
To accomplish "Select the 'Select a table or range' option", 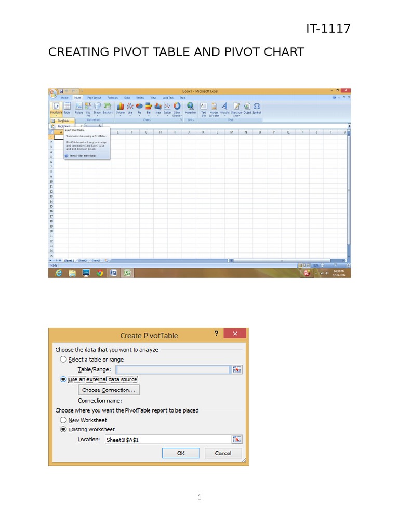I will click(63, 360).
